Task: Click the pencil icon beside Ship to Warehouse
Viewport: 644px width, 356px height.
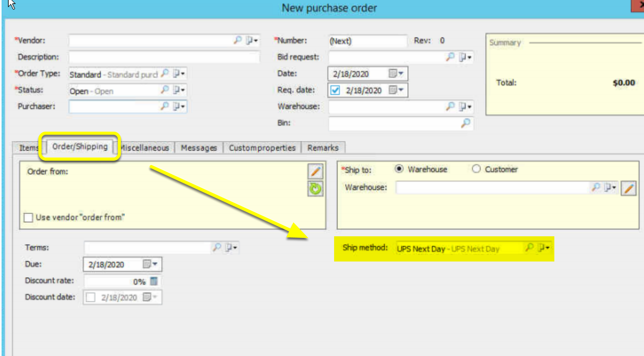Action: tap(628, 188)
